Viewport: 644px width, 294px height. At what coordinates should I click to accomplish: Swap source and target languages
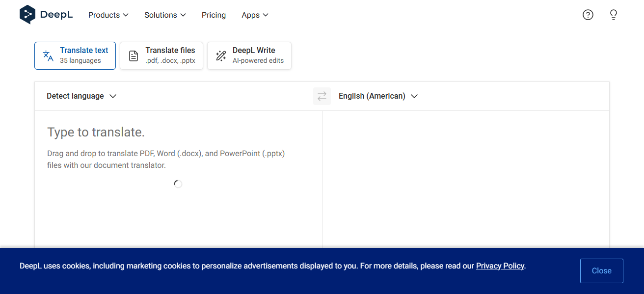(322, 96)
